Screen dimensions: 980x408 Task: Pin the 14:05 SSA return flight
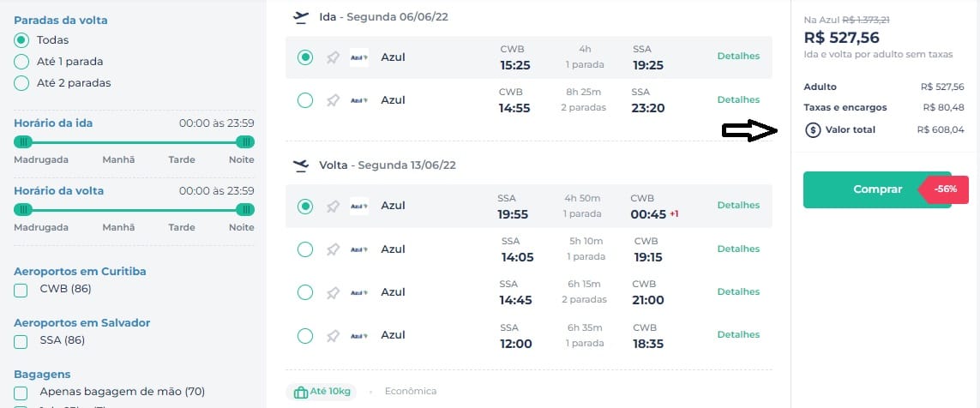(333, 249)
